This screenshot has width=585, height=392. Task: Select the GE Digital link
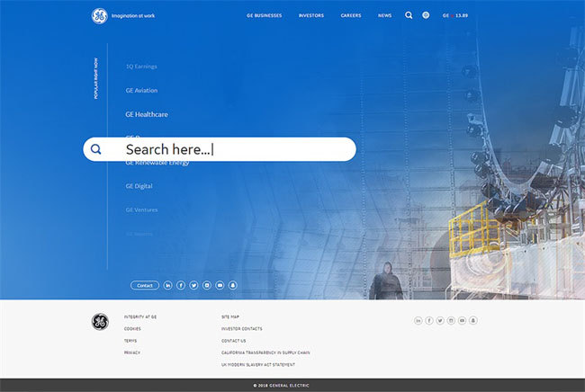[139, 186]
